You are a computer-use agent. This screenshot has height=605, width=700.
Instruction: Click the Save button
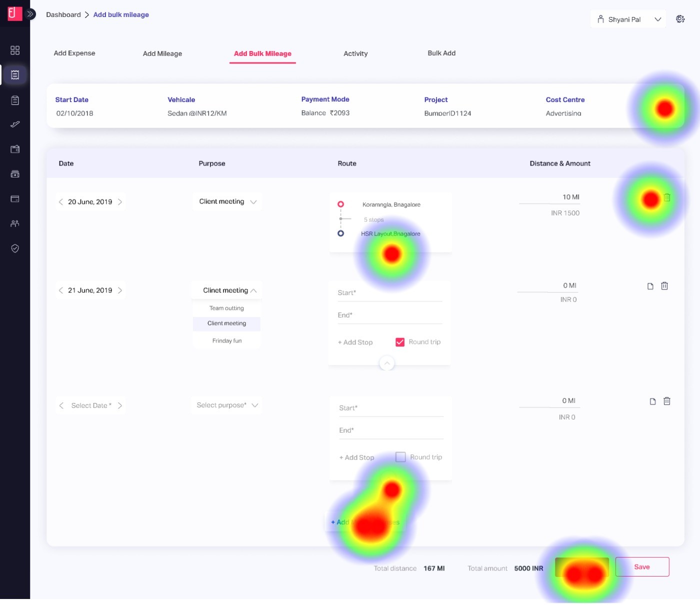click(642, 567)
